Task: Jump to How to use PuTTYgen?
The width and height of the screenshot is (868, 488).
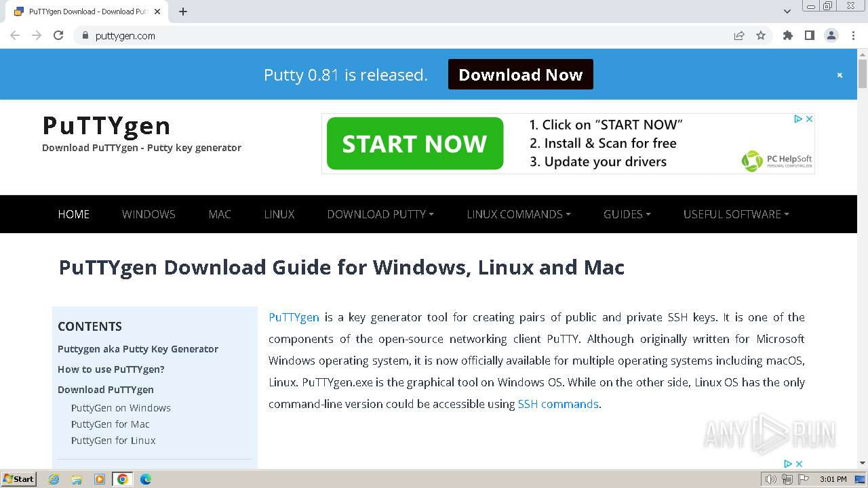Action: 111,369
